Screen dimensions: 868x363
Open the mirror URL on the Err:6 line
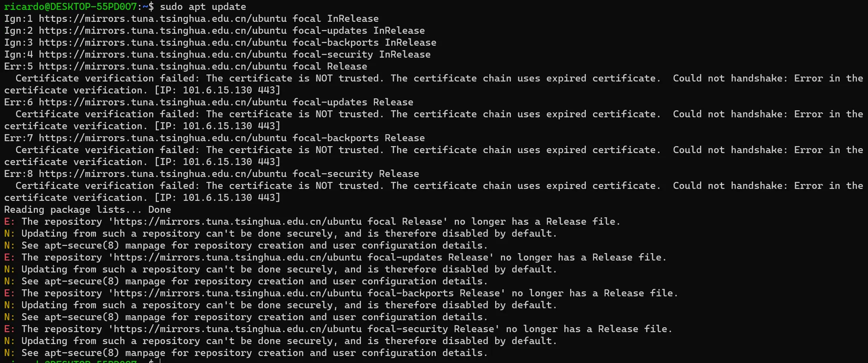(x=162, y=102)
